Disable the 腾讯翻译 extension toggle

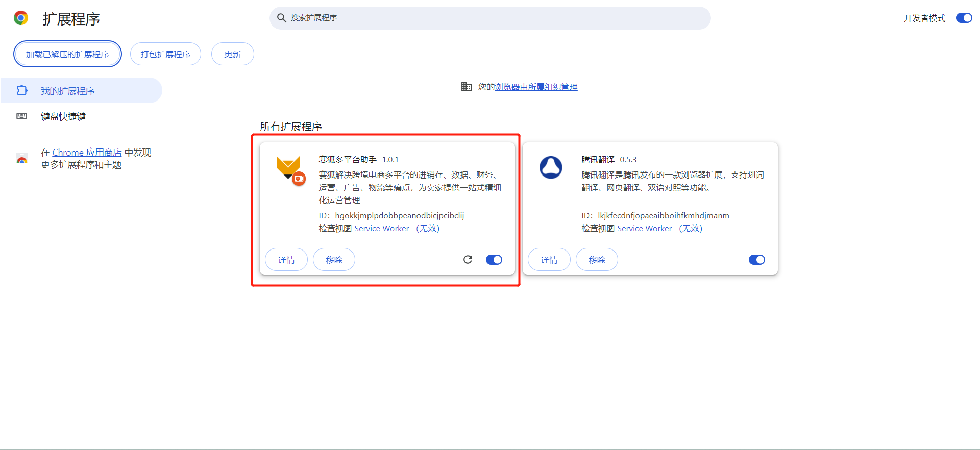(x=757, y=260)
